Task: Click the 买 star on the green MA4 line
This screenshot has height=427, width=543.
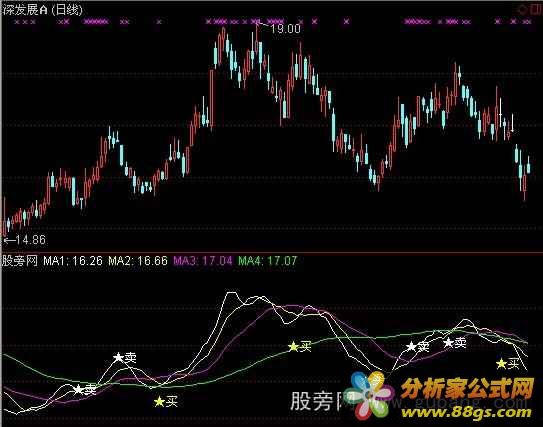Action: click(x=293, y=346)
